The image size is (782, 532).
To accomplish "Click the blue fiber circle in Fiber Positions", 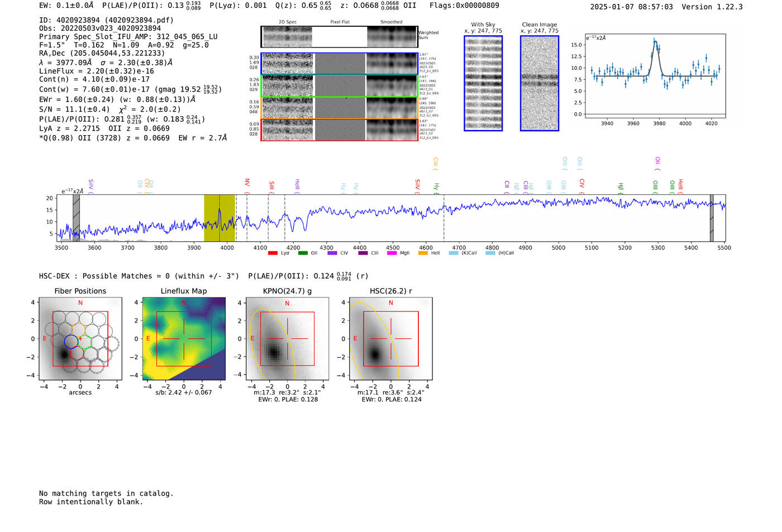I will [x=71, y=341].
